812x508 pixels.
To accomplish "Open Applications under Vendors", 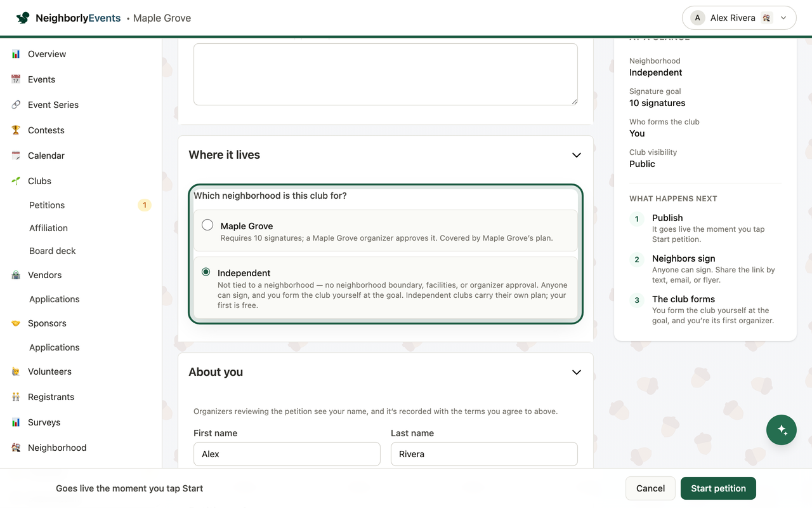I will point(55,299).
